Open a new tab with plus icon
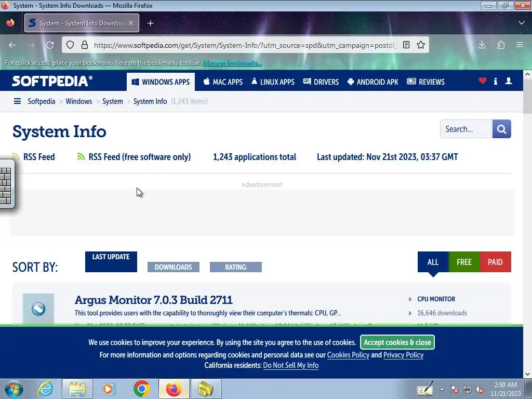 (150, 23)
